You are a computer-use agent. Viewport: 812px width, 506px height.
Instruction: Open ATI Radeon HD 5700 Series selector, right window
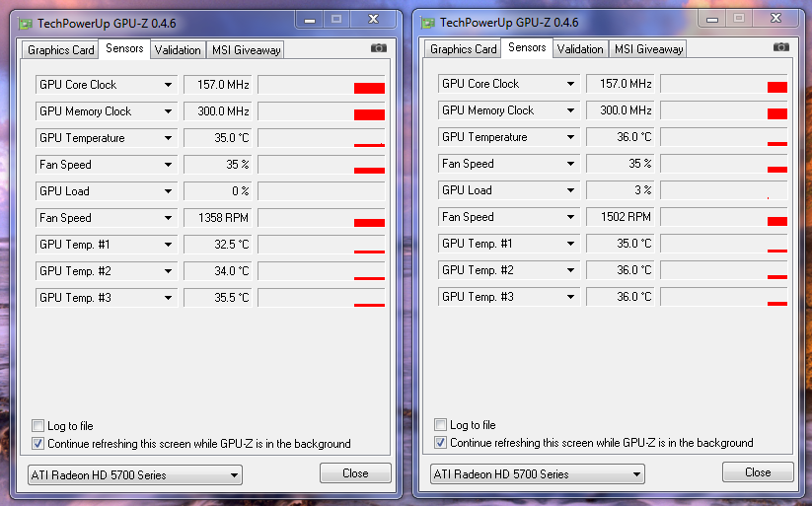[x=537, y=473]
